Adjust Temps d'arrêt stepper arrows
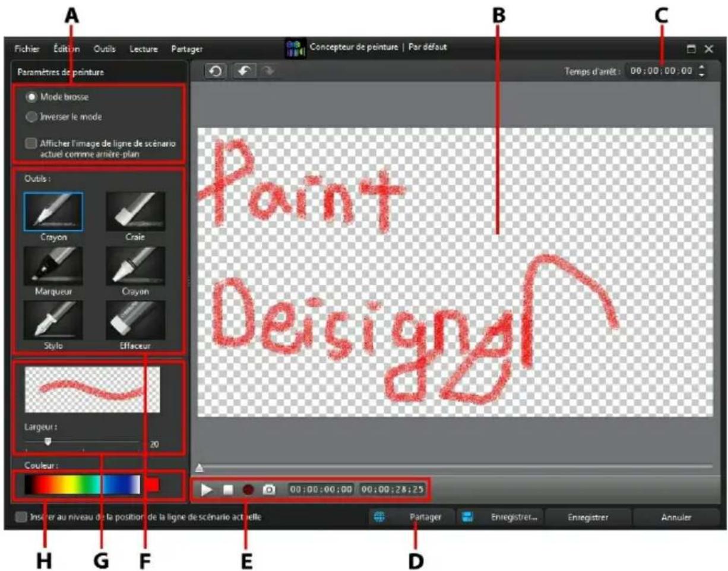The image size is (728, 571). [702, 71]
